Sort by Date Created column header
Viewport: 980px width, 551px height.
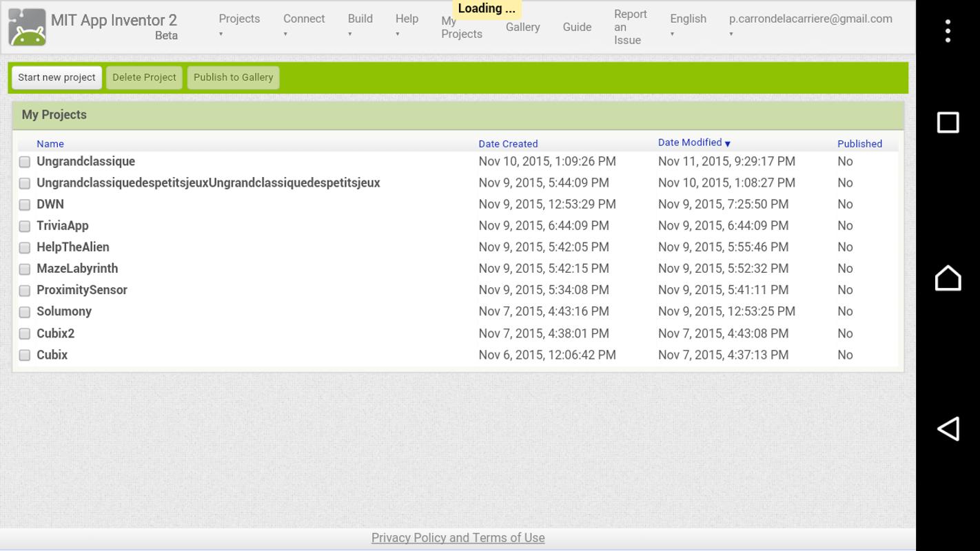coord(508,144)
